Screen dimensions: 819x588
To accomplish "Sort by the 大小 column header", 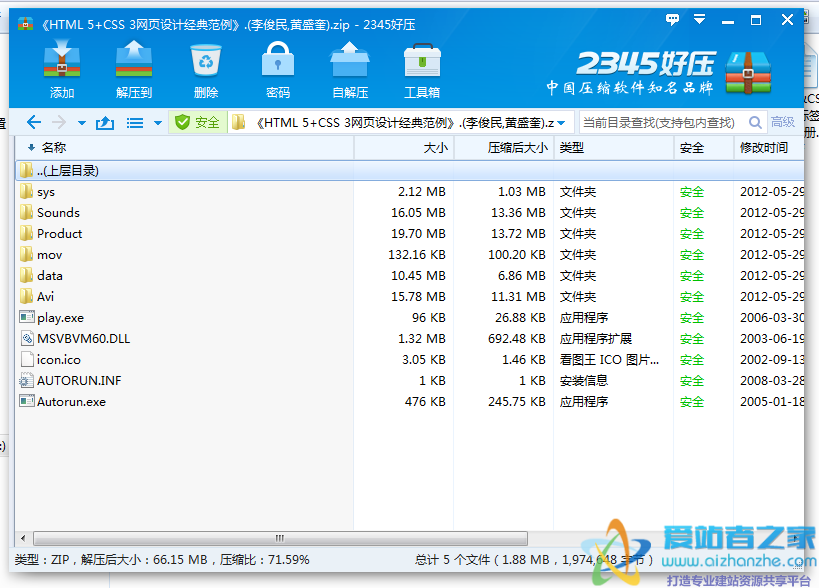I will coord(404,148).
